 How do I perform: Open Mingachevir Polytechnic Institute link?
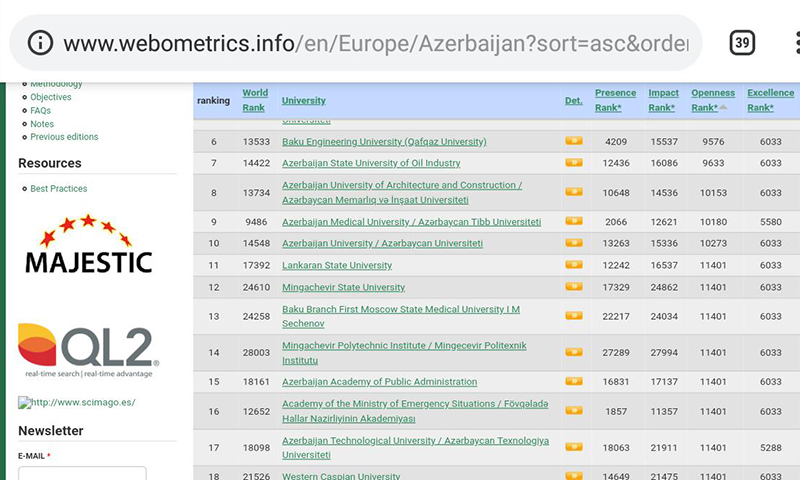pyautogui.click(x=404, y=352)
